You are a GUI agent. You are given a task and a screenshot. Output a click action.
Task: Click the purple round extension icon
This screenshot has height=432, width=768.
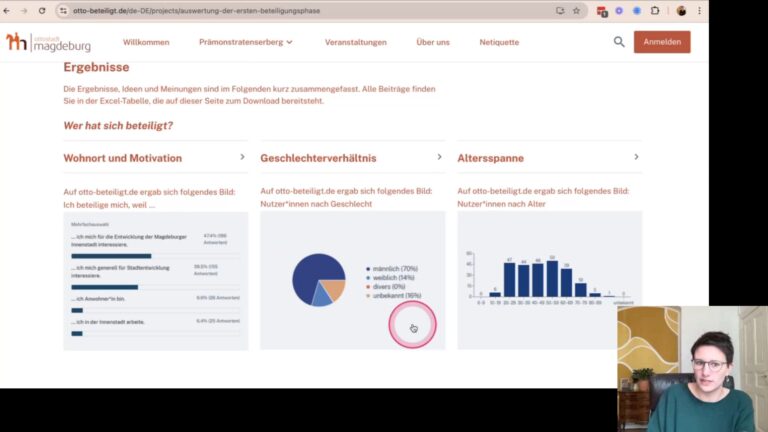pyautogui.click(x=619, y=11)
